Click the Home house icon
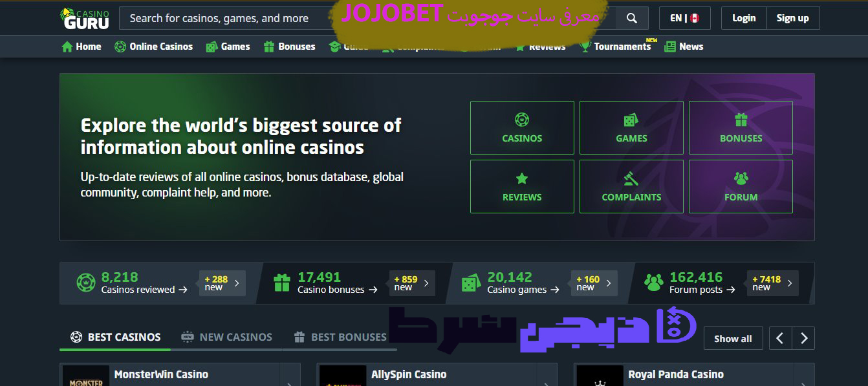 (x=67, y=47)
